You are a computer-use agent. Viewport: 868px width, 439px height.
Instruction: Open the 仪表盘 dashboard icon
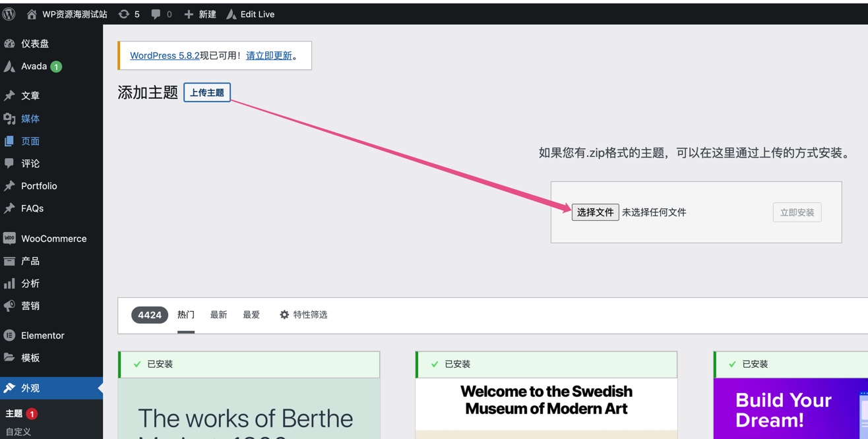click(x=9, y=44)
